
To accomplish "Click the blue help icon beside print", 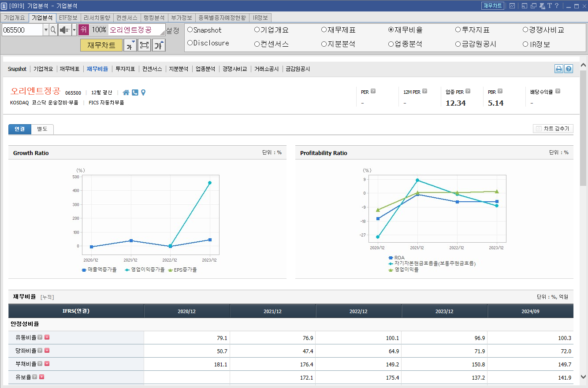I will point(569,69).
